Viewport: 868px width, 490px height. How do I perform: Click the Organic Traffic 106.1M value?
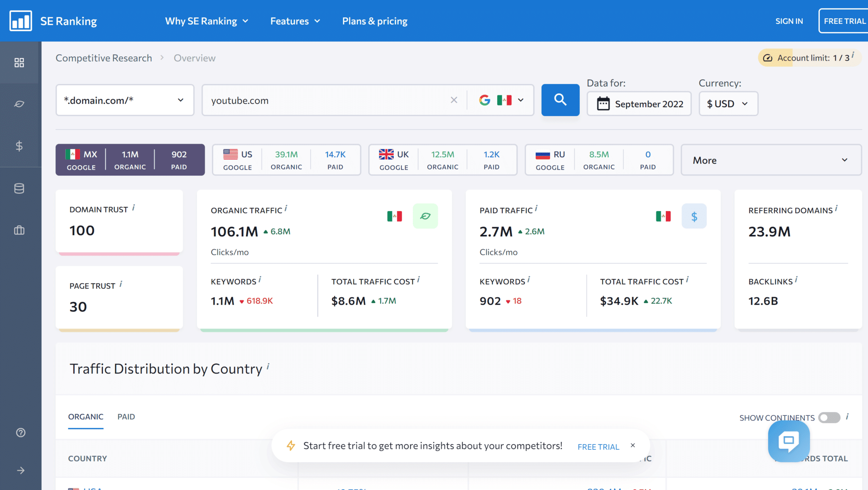234,231
